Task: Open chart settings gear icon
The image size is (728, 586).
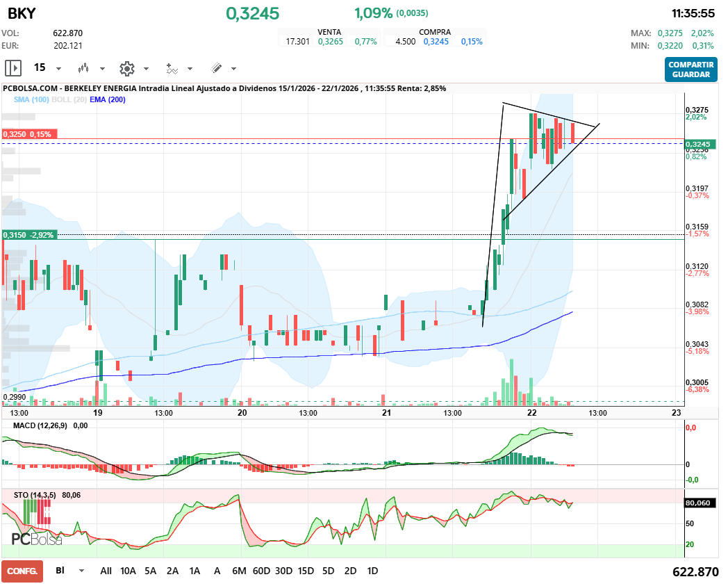Action: 126,68
